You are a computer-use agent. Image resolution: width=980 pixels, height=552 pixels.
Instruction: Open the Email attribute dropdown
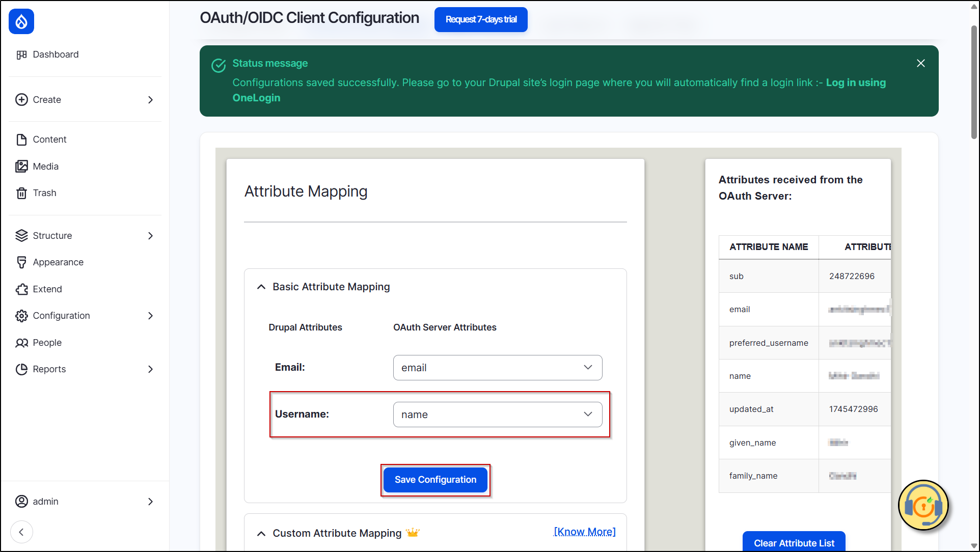pyautogui.click(x=497, y=367)
